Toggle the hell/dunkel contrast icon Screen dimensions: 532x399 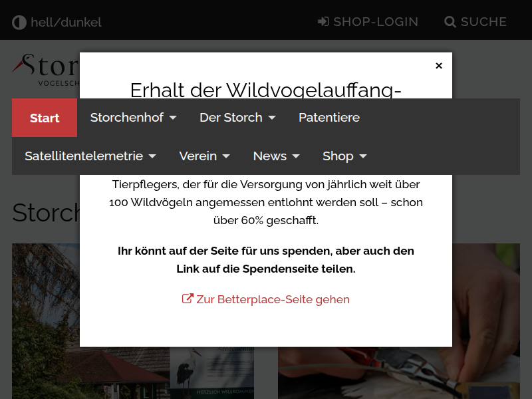[x=19, y=23]
